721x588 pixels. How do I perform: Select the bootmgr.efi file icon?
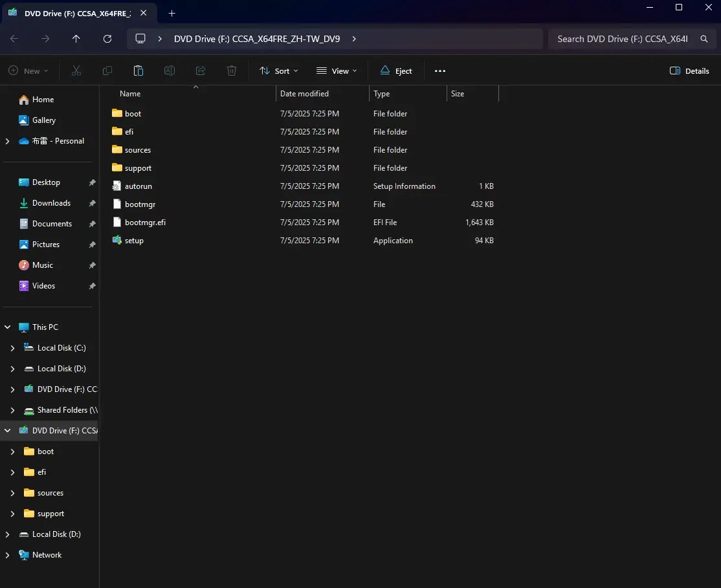[x=116, y=222]
